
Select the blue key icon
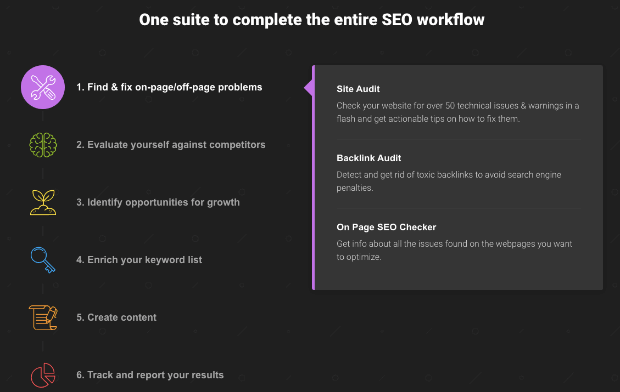click(43, 260)
